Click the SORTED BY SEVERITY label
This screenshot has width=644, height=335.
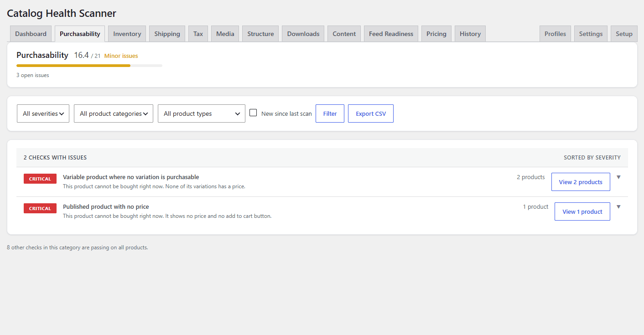(x=592, y=158)
